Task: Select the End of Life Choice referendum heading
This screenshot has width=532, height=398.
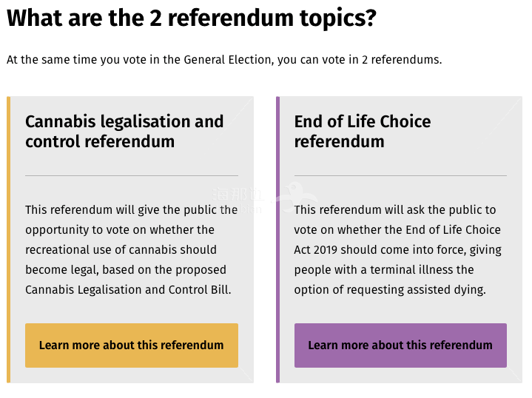Action: [363, 131]
